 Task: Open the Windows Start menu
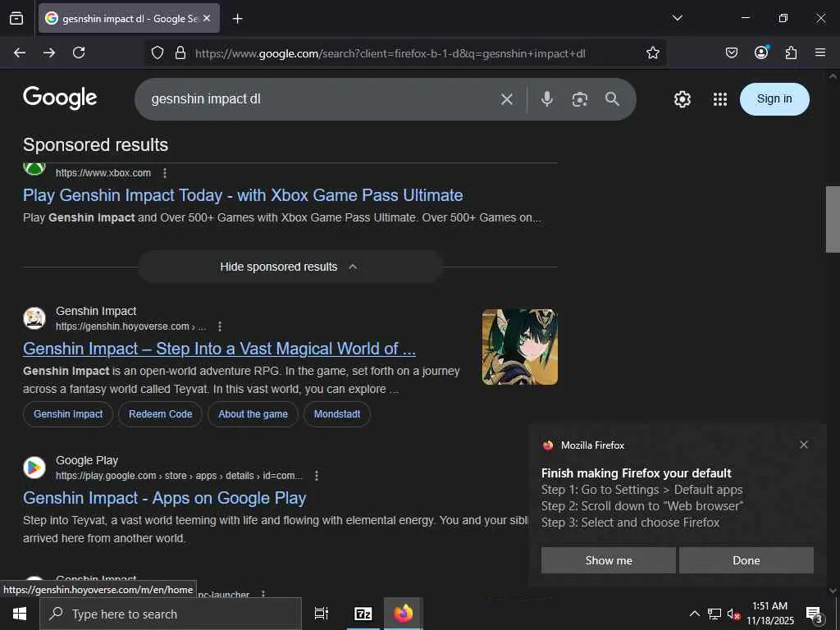(20, 614)
